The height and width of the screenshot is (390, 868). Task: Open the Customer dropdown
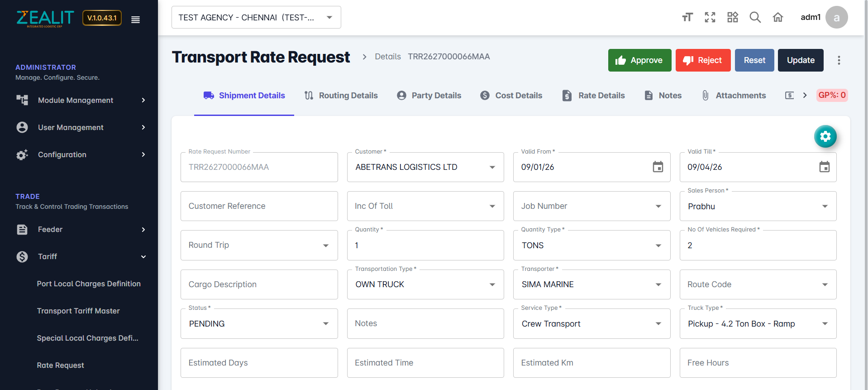click(492, 167)
